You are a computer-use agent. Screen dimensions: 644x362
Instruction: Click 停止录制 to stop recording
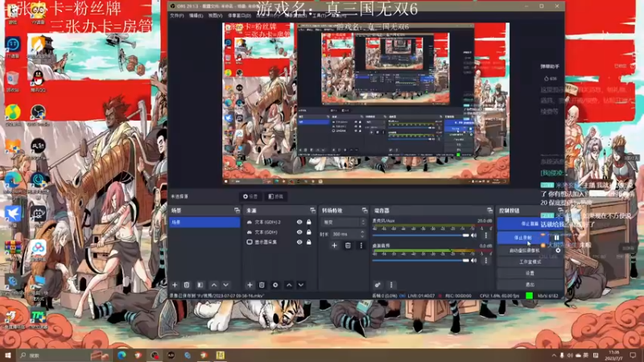click(523, 237)
